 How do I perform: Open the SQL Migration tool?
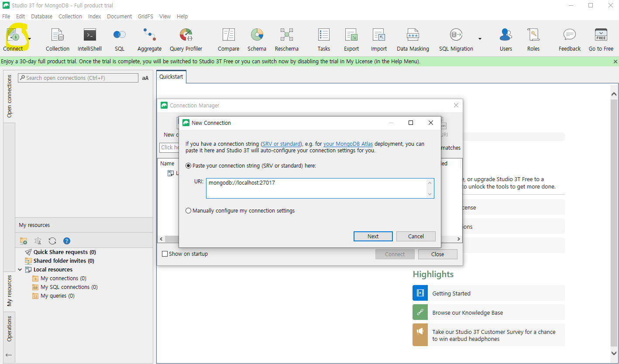pos(456,40)
